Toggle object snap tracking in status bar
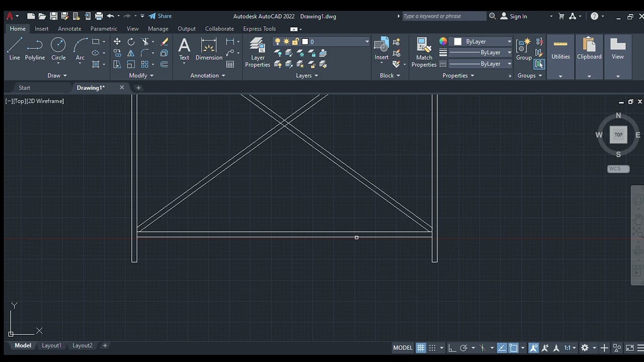The height and width of the screenshot is (362, 644). pyautogui.click(x=502, y=348)
